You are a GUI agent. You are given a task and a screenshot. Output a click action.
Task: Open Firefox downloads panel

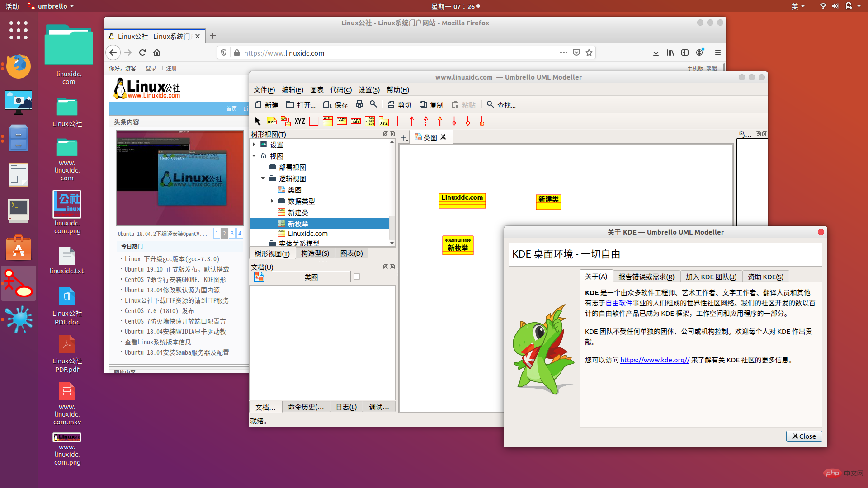(x=656, y=52)
